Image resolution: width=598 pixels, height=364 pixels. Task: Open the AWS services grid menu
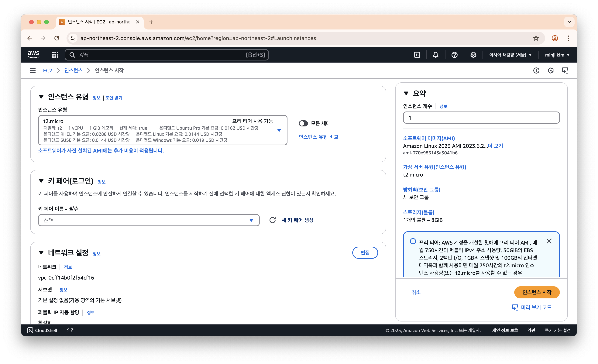[x=55, y=55]
